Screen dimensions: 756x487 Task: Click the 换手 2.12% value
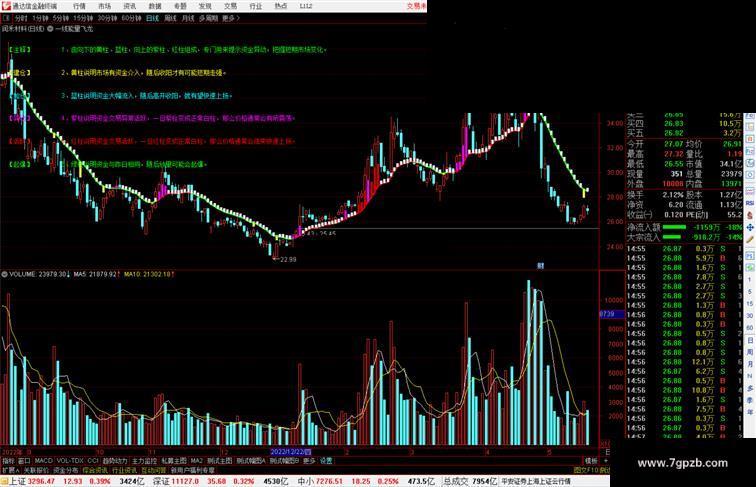click(x=673, y=195)
